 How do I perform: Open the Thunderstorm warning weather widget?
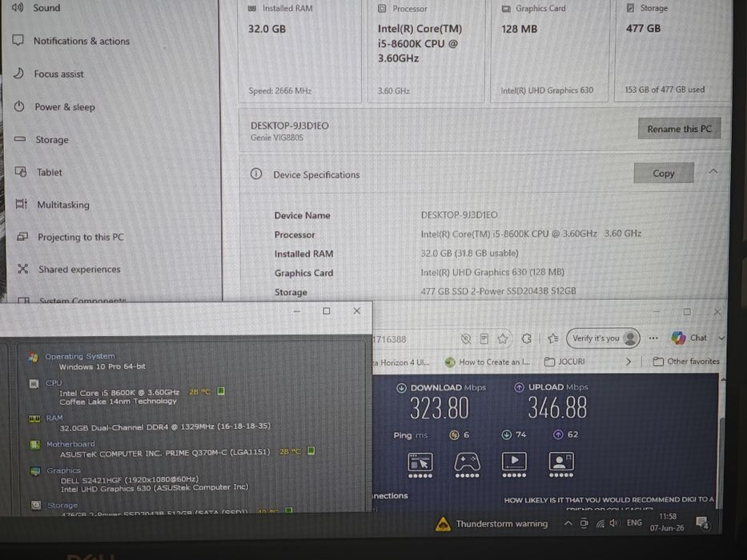tap(492, 524)
